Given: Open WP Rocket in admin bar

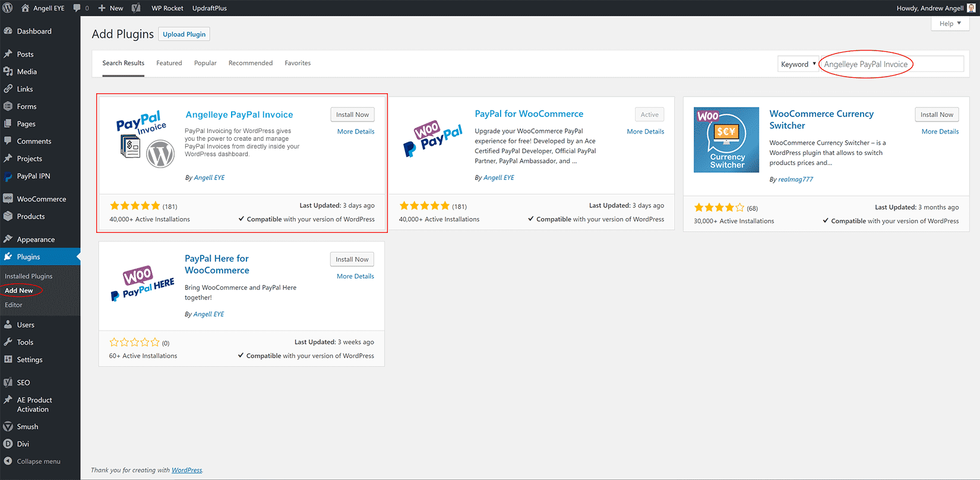Looking at the screenshot, I should coord(167,8).
